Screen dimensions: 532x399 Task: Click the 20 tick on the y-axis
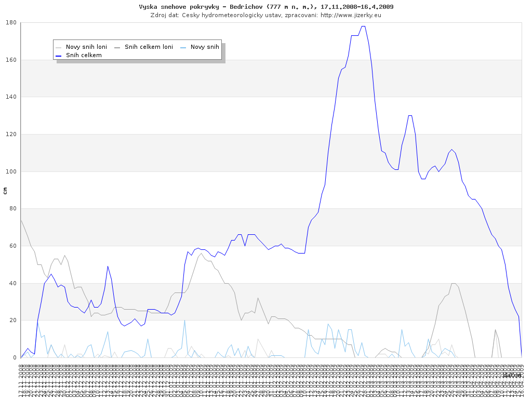tap(12, 320)
